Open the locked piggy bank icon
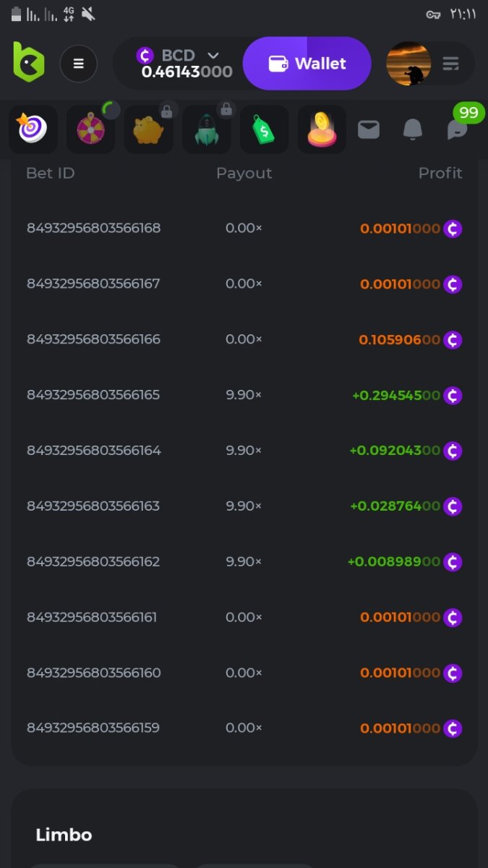 pyautogui.click(x=148, y=130)
